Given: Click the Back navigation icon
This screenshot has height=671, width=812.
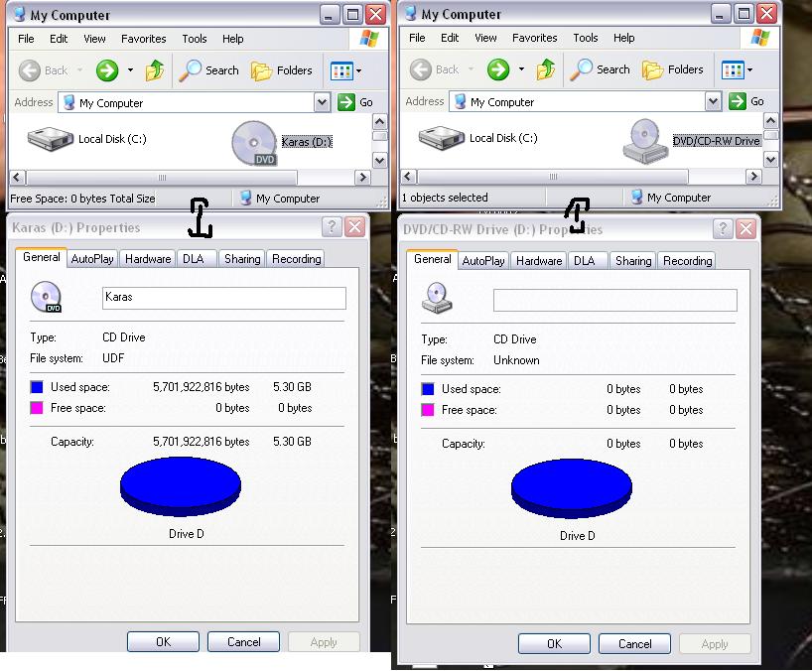Looking at the screenshot, I should [x=30, y=70].
